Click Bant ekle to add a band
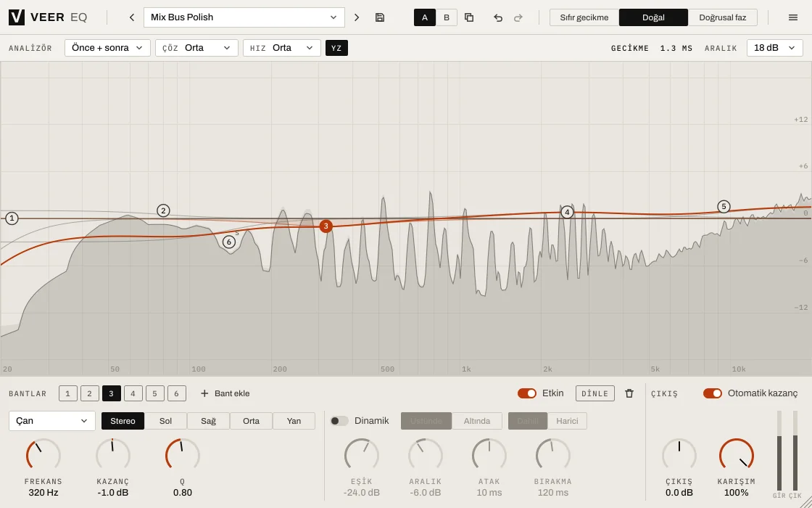812x508 pixels. point(225,393)
